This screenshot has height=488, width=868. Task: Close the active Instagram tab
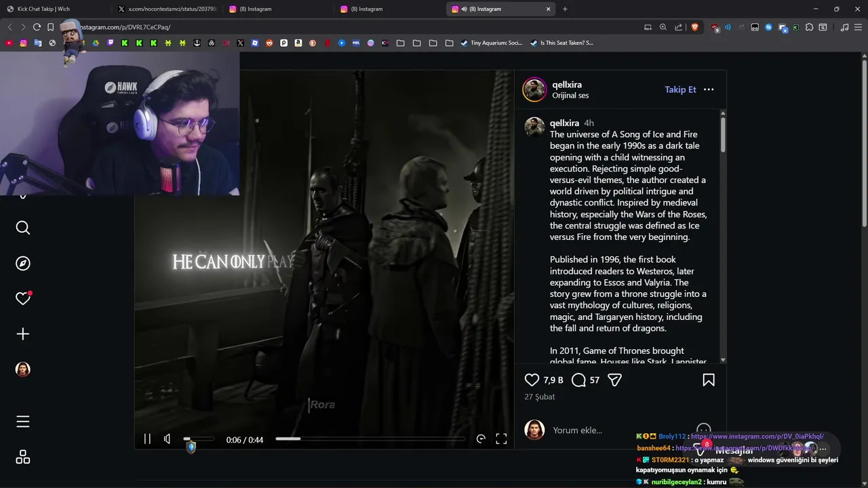[x=549, y=9]
